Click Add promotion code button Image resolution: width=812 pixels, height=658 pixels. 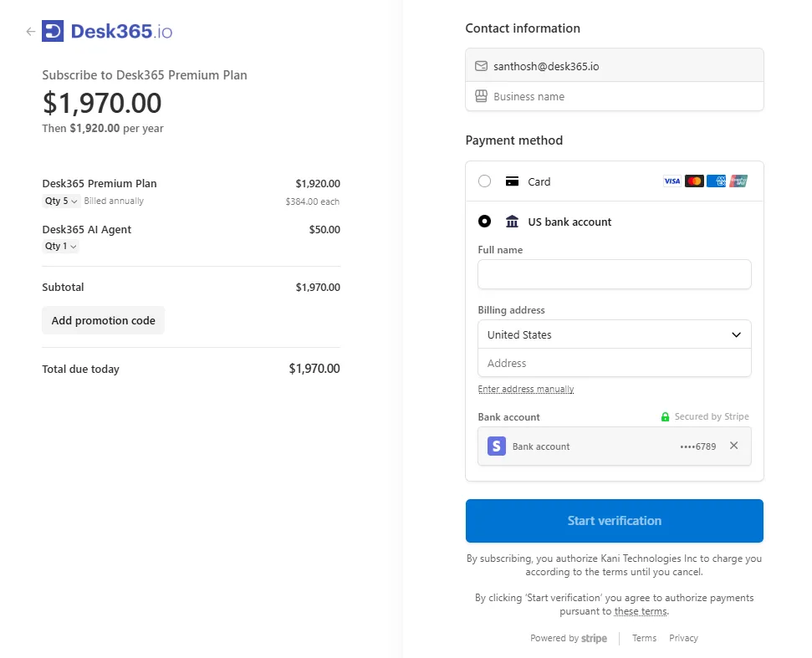103,320
